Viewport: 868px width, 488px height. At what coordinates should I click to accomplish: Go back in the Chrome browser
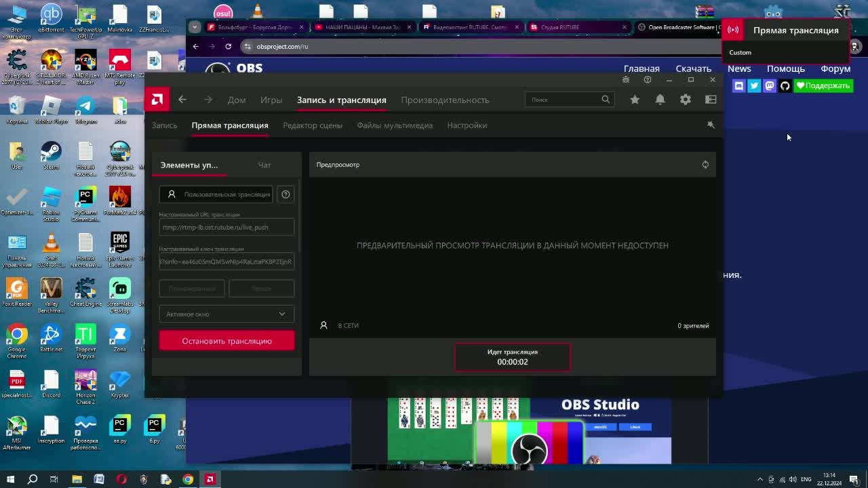click(x=195, y=46)
